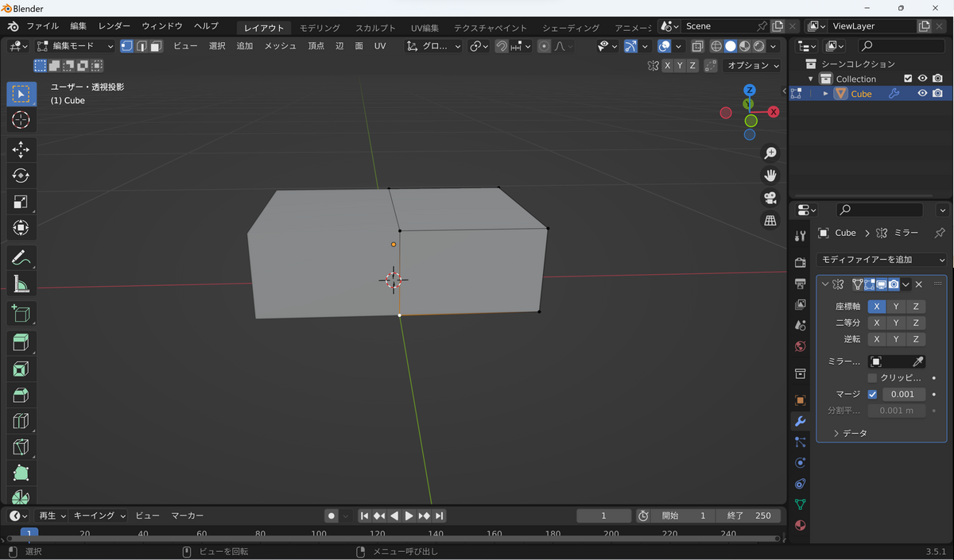Expand the Cube item in outliner
954x560 pixels.
click(x=826, y=94)
